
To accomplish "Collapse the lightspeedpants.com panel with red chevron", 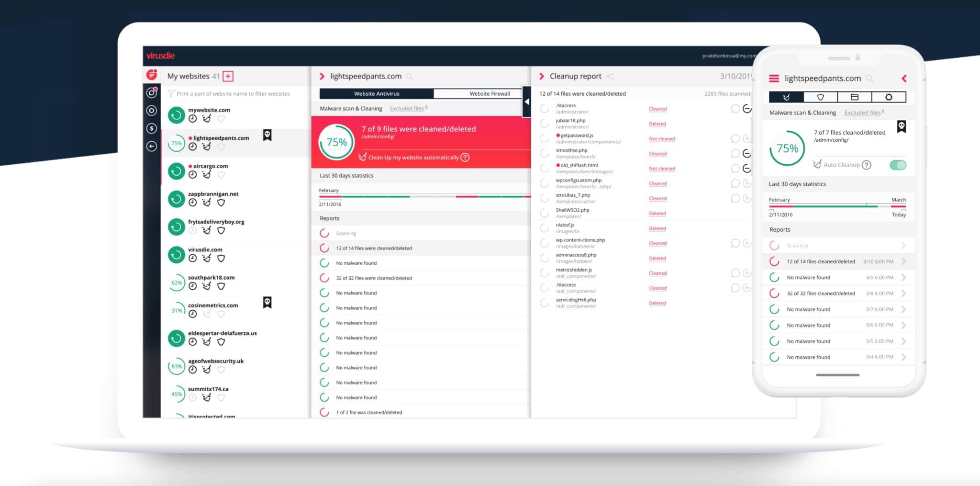I will 322,76.
